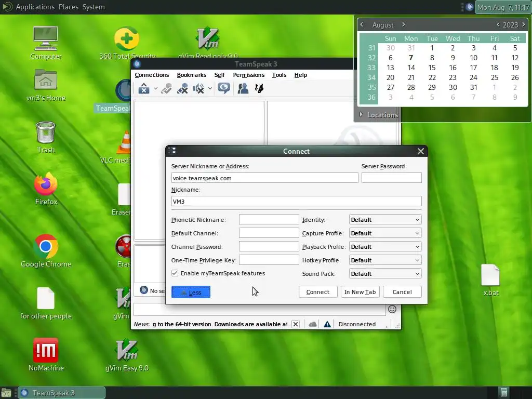This screenshot has height=399, width=532.
Task: Open the arrow beside the disconnect toolbar icon
Action: click(x=155, y=88)
